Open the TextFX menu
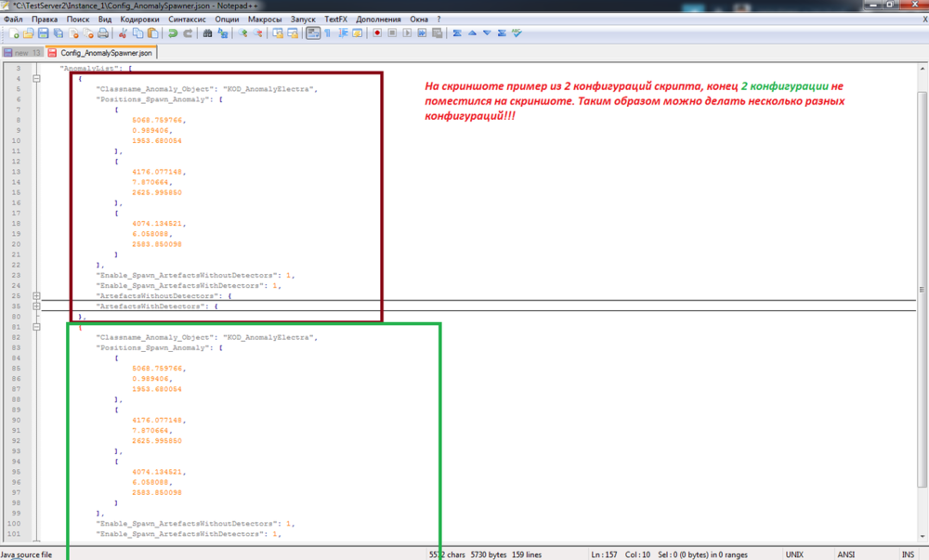929x560 pixels. [336, 20]
